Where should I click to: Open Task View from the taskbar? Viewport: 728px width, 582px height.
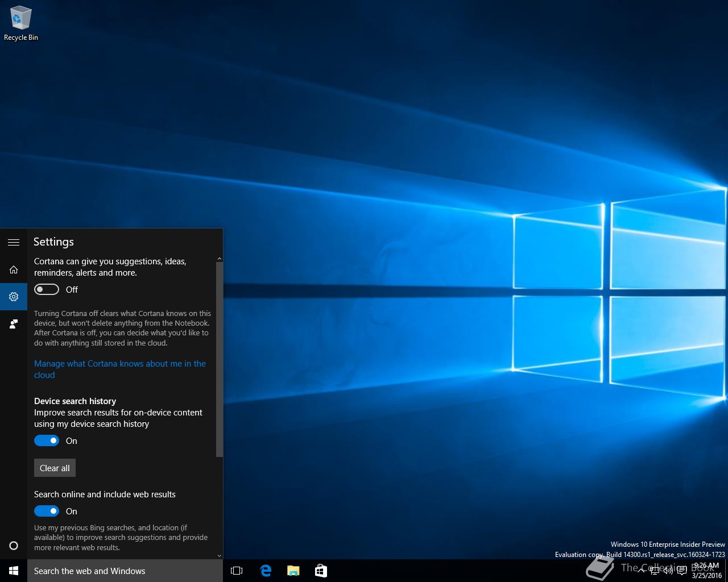[237, 571]
